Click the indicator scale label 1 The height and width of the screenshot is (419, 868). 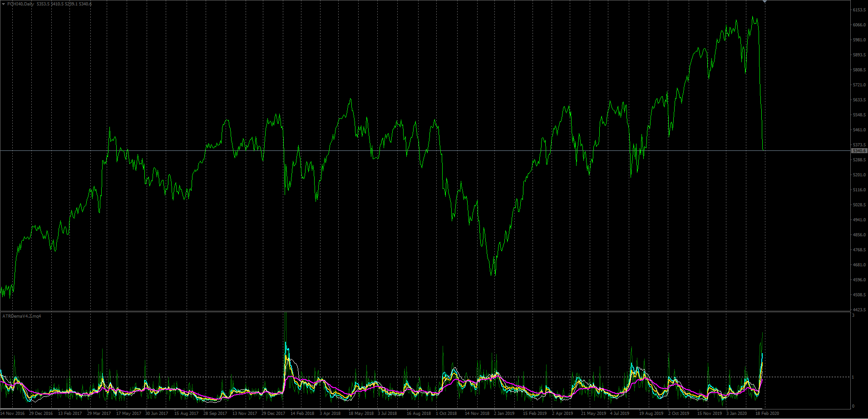coord(853,377)
